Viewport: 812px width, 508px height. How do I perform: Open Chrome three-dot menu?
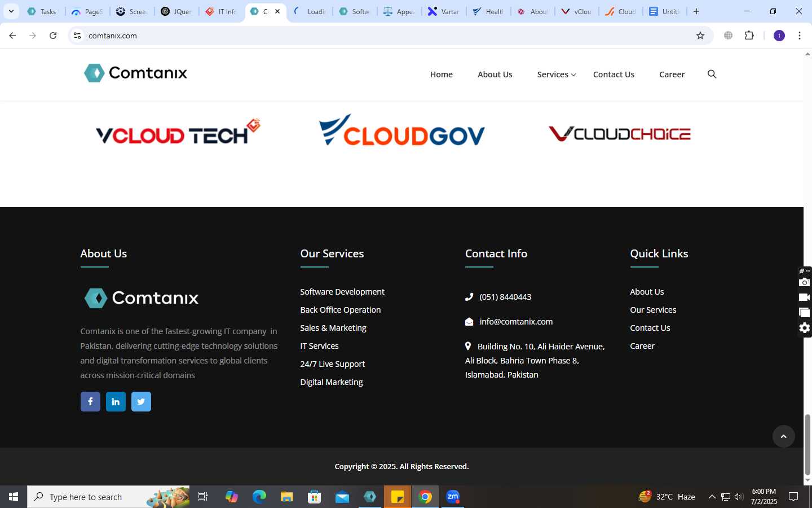[800, 36]
